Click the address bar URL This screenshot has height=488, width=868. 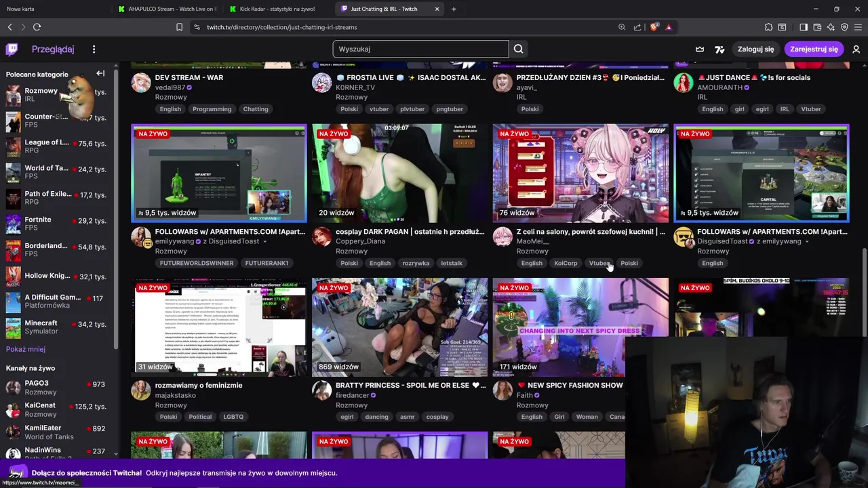pyautogui.click(x=282, y=27)
